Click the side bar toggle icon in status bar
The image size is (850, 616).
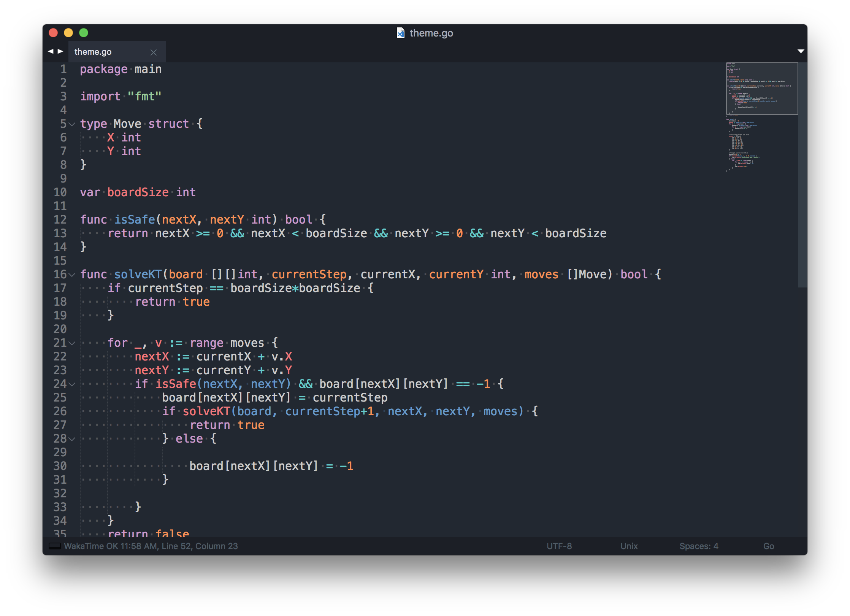pyautogui.click(x=55, y=546)
